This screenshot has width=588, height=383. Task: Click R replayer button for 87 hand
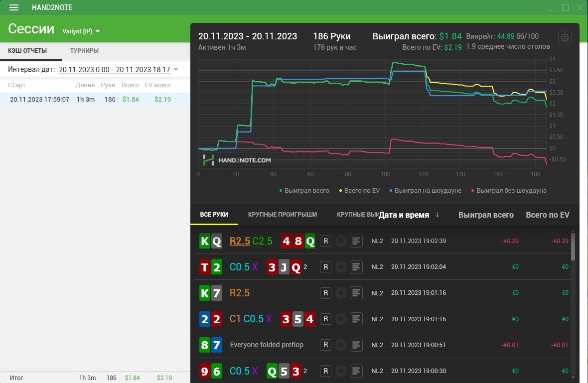point(325,345)
